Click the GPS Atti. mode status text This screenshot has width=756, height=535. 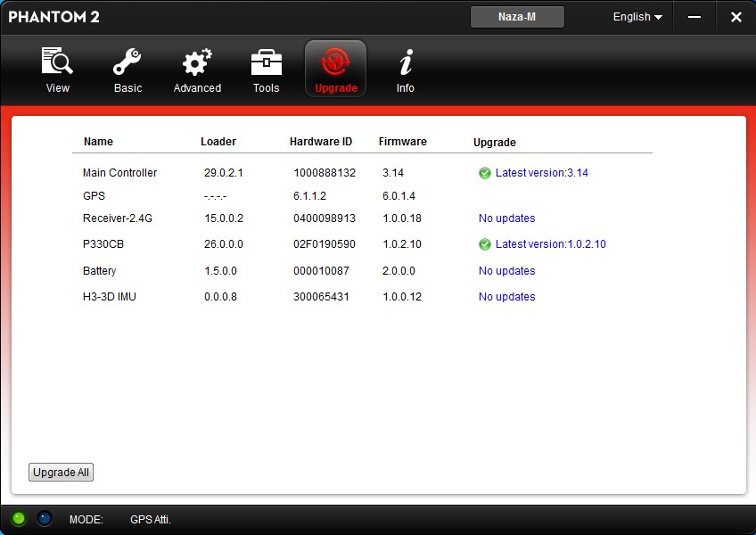(x=151, y=520)
